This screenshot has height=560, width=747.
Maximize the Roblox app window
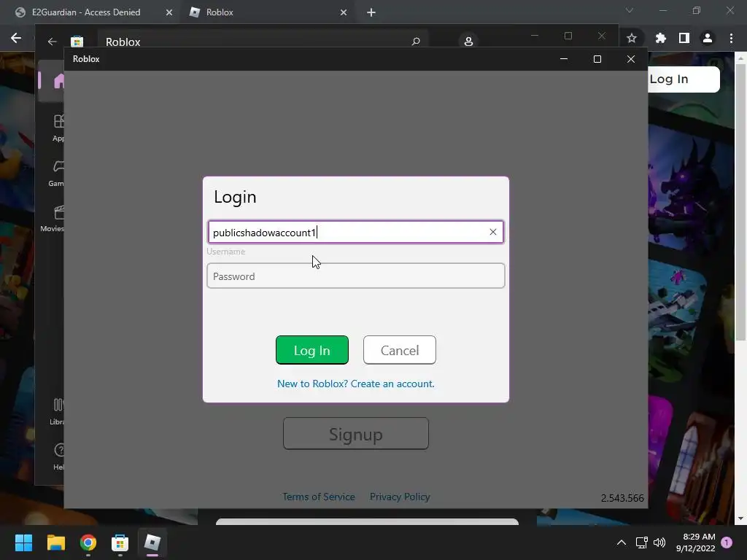(x=597, y=59)
